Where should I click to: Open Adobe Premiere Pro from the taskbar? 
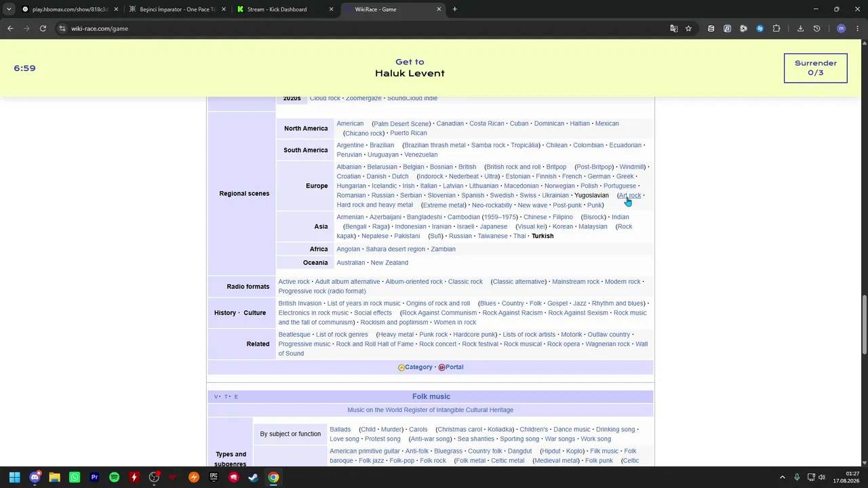(x=94, y=477)
